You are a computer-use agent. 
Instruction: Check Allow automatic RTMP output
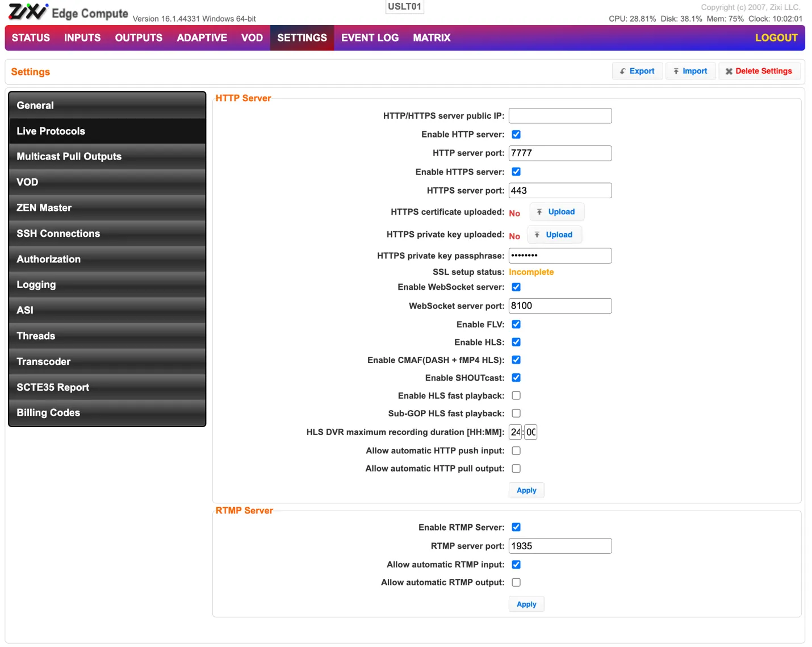click(516, 582)
